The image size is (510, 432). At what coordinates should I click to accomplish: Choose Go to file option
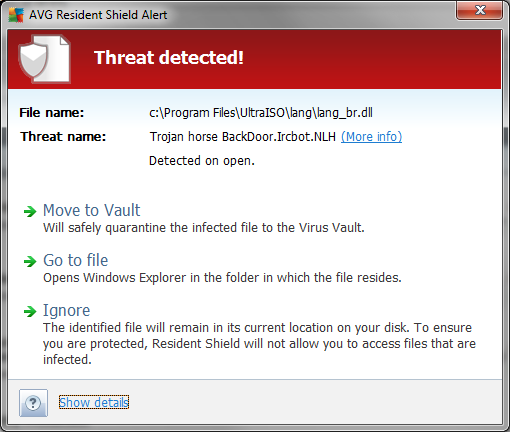[x=76, y=260]
